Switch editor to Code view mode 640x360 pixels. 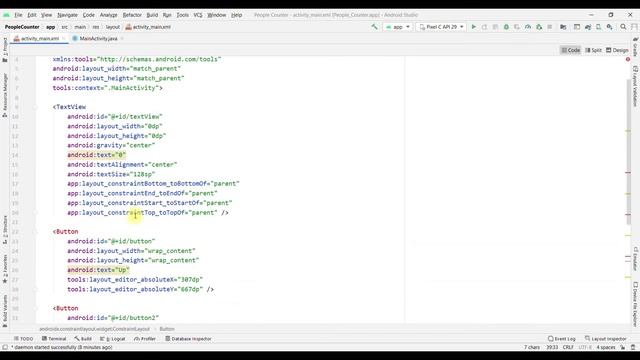coord(571,50)
